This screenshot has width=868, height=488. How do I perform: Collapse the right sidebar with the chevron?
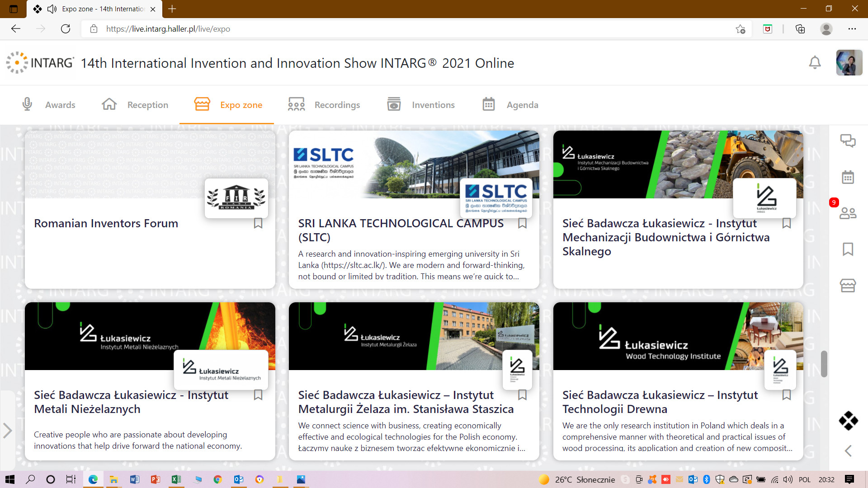848,450
